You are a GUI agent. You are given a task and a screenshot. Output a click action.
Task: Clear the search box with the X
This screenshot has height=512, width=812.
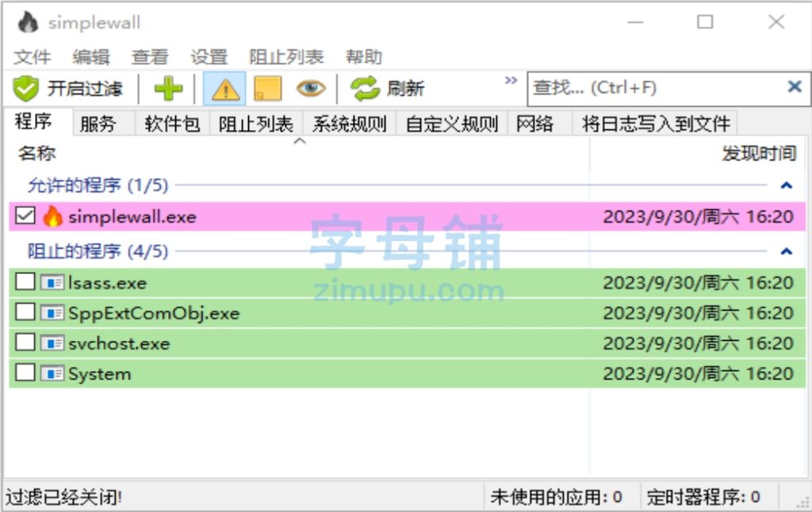tap(795, 86)
